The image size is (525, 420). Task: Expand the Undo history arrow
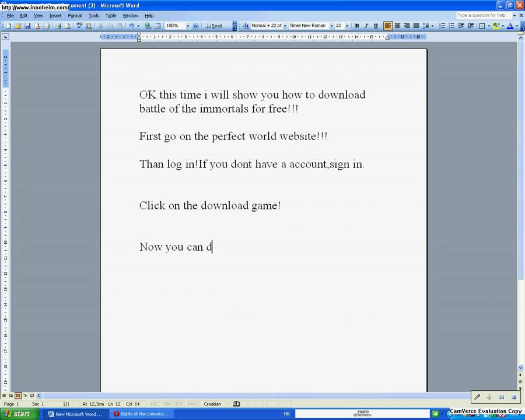point(138,26)
